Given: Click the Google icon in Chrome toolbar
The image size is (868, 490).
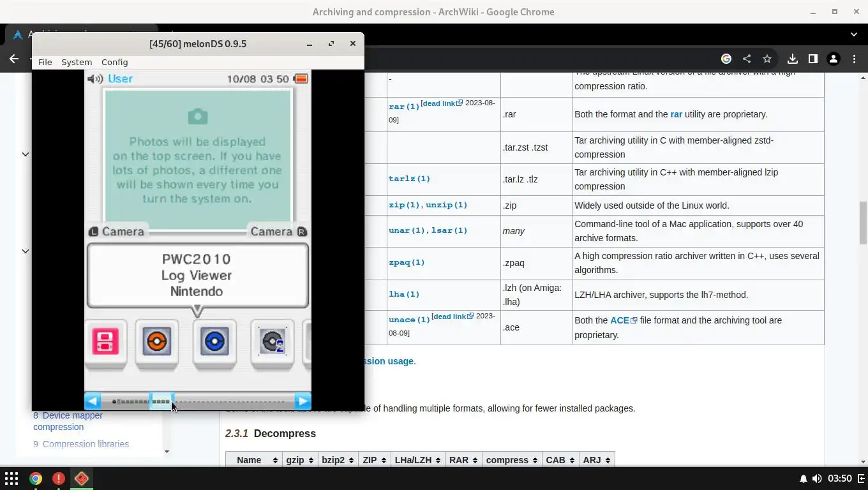Looking at the screenshot, I should (726, 59).
